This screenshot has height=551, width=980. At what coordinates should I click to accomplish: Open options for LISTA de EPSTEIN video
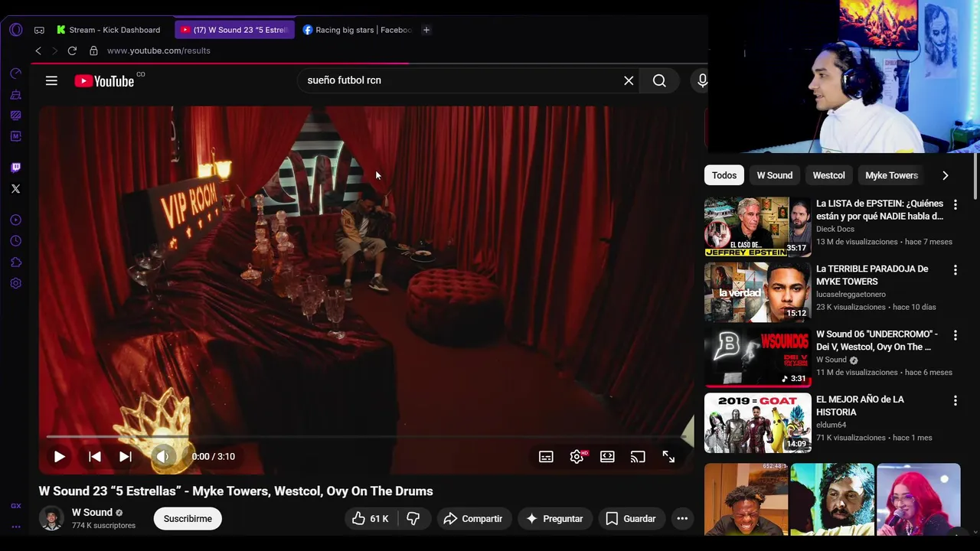(x=955, y=205)
